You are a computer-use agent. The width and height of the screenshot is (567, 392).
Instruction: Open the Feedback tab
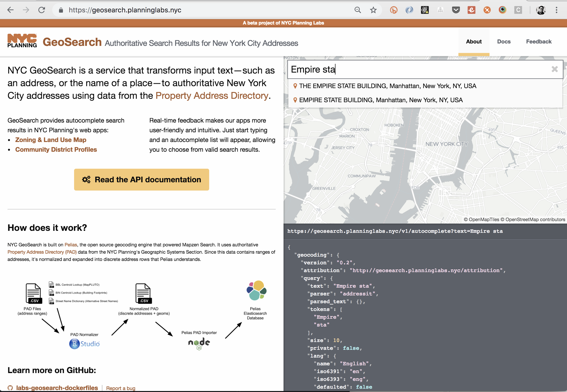click(x=539, y=42)
